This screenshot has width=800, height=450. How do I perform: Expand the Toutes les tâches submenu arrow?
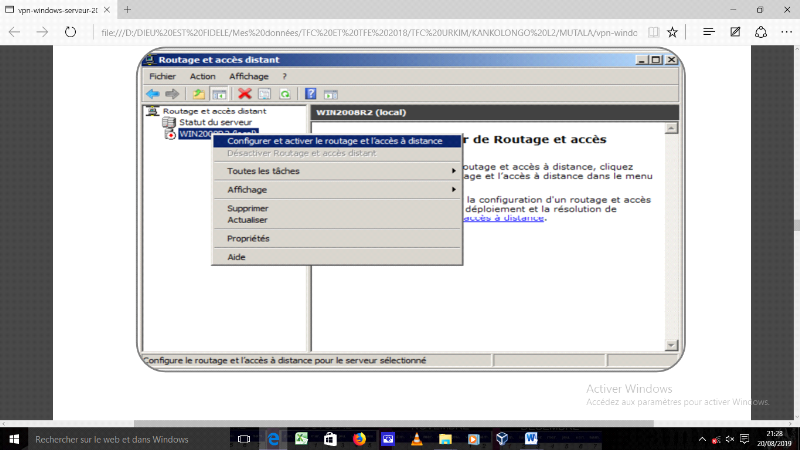coord(453,171)
